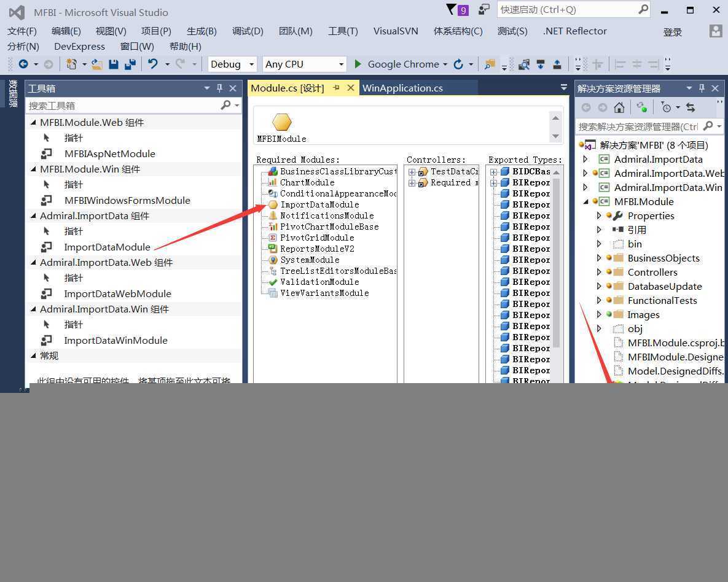Select MFBIWindowsFormsModule in the toolbox
Image resolution: width=728 pixels, height=582 pixels.
127,201
